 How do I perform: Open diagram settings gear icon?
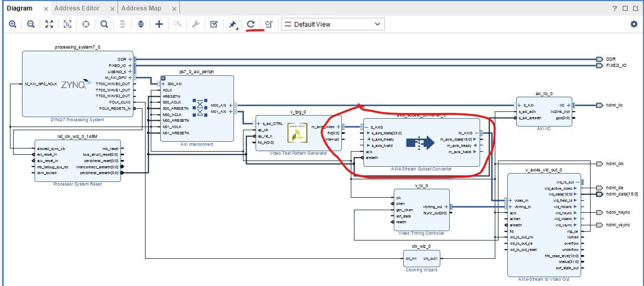pyautogui.click(x=634, y=24)
